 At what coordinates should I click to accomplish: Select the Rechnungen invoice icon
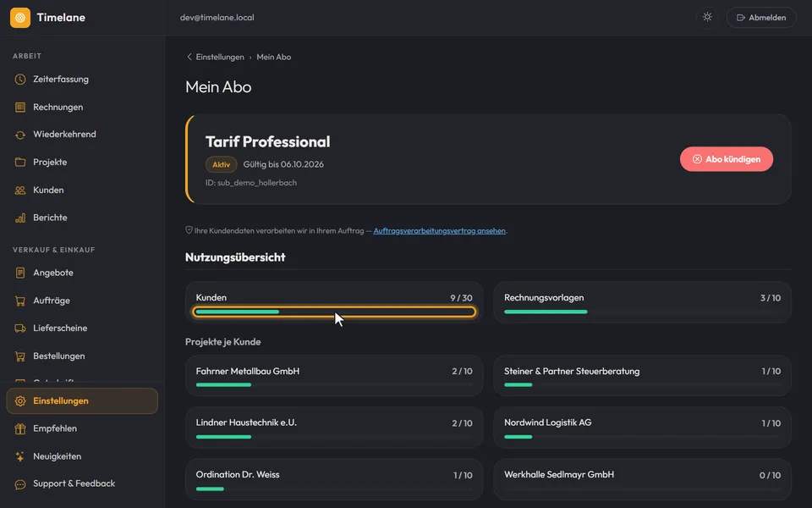[x=20, y=108]
